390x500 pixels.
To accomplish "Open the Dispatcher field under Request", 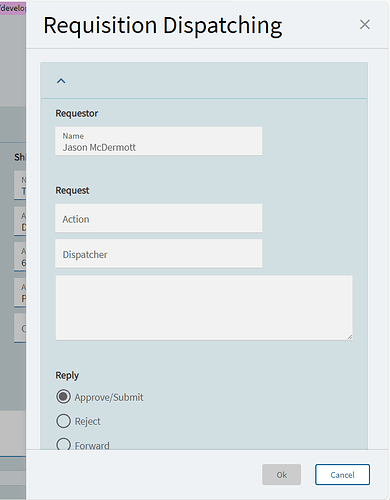I will pyautogui.click(x=159, y=254).
